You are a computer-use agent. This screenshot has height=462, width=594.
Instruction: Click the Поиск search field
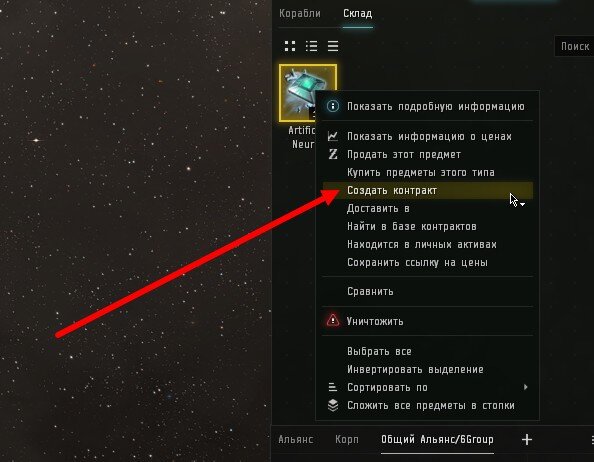(574, 46)
